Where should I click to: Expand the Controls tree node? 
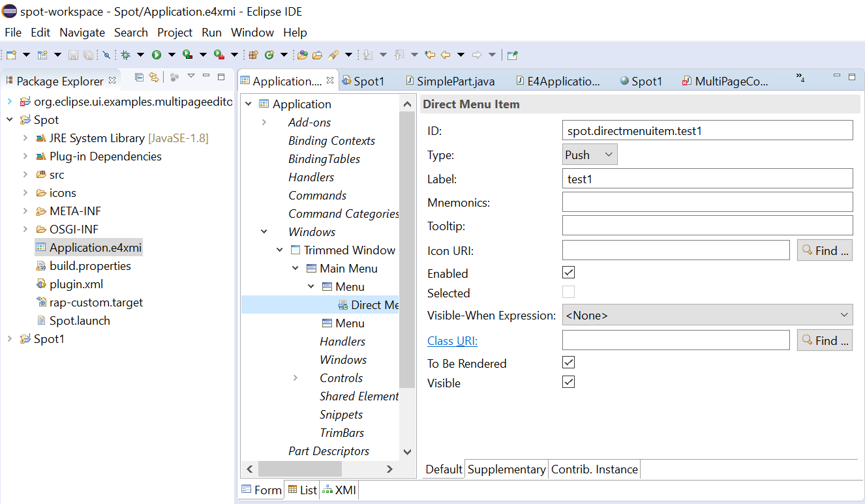tap(296, 378)
